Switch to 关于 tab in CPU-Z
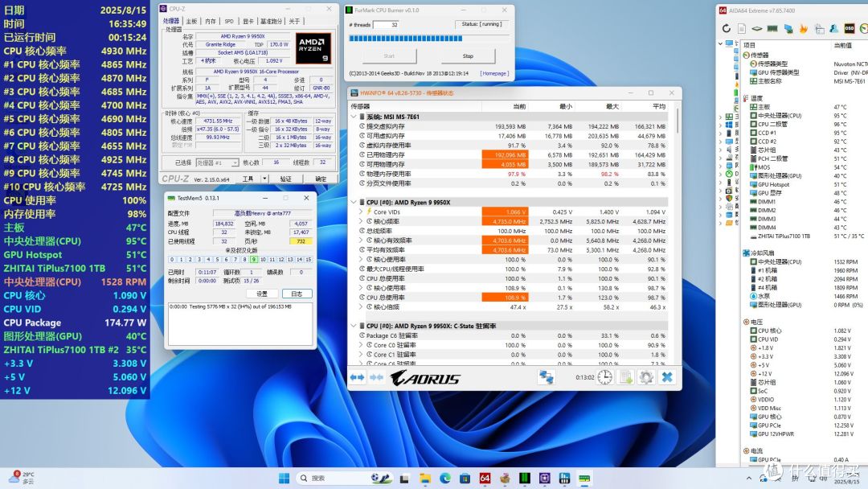Viewport: 868px width, 489px height. pyautogui.click(x=294, y=21)
